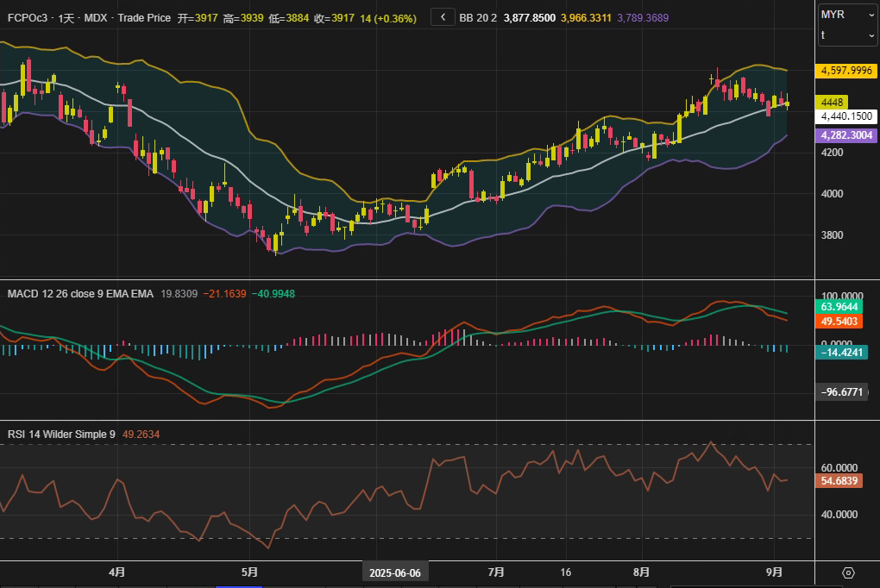Click the middle band price tag 4,440.1500
This screenshot has width=880, height=588.
pos(846,116)
